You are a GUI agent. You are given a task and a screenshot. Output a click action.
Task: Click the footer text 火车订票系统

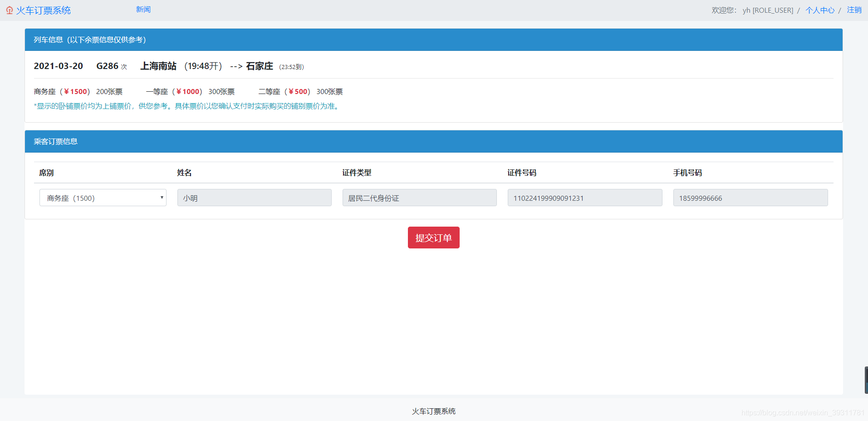click(x=434, y=411)
